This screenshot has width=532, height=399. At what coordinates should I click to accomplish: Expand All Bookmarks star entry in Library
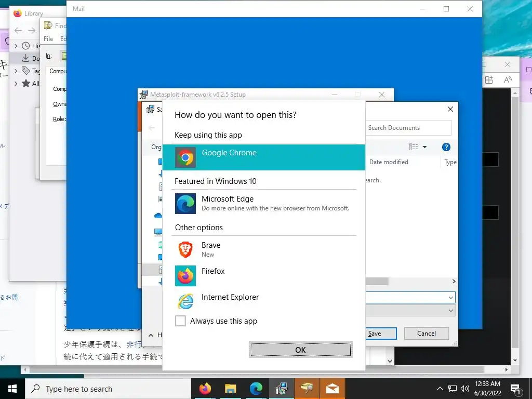coord(16,84)
